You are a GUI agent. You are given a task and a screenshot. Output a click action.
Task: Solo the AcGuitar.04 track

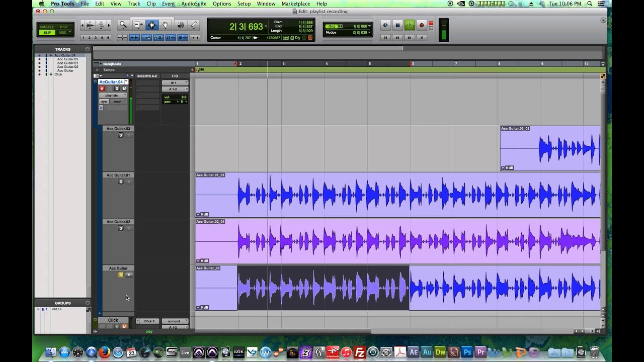tap(117, 88)
